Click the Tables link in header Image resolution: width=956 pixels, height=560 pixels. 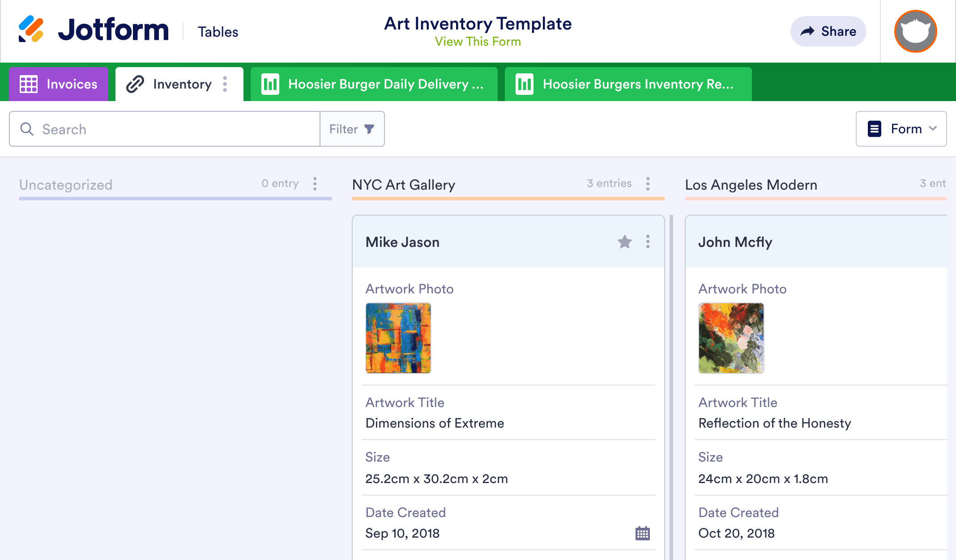click(x=218, y=32)
